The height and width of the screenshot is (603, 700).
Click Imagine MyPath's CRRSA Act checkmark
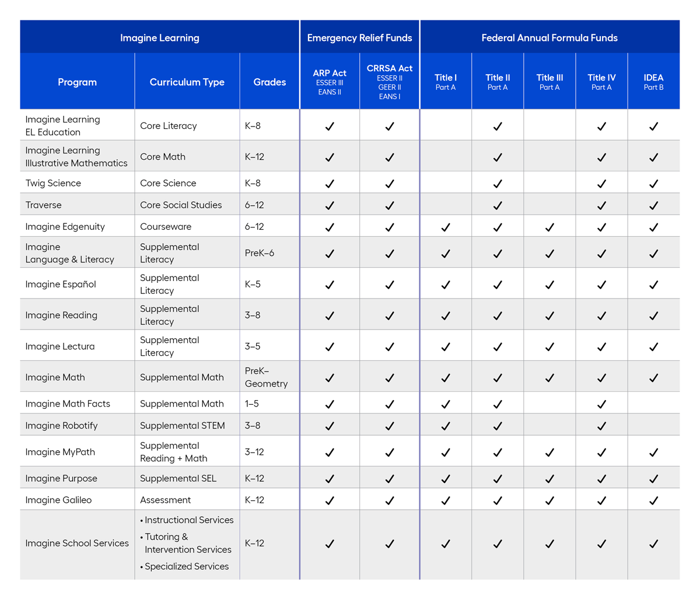coord(390,452)
